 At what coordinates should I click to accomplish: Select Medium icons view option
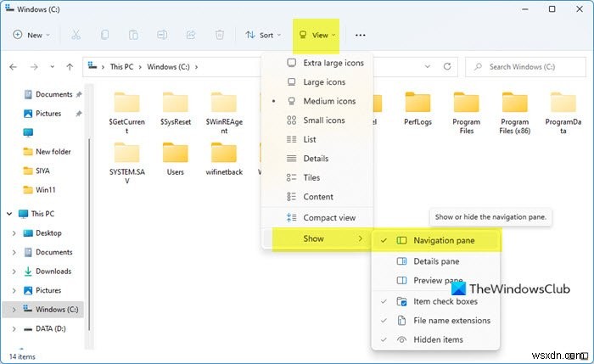317,101
